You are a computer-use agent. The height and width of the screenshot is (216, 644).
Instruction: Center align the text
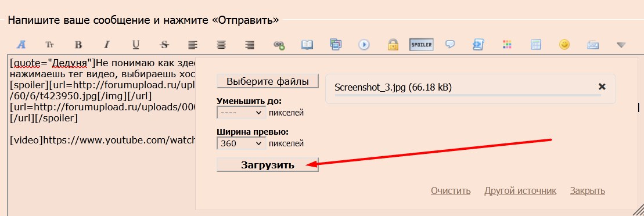tap(221, 44)
